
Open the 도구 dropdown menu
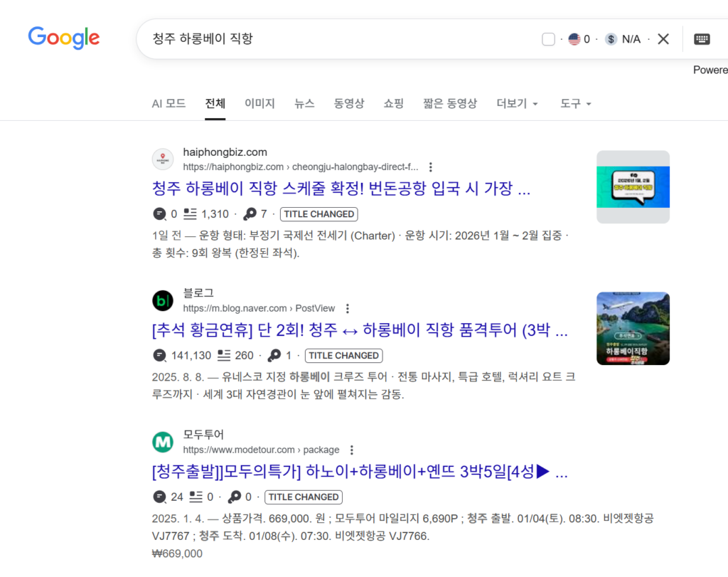[x=575, y=103]
